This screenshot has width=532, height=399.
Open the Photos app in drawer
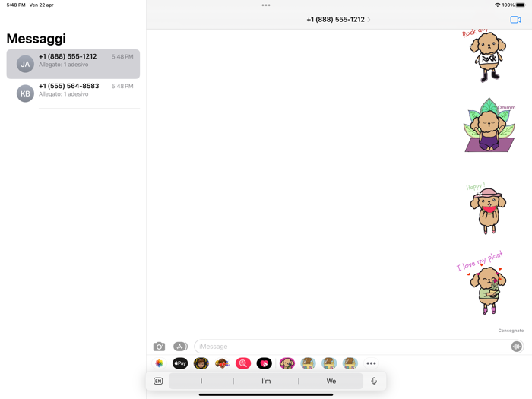click(x=159, y=363)
